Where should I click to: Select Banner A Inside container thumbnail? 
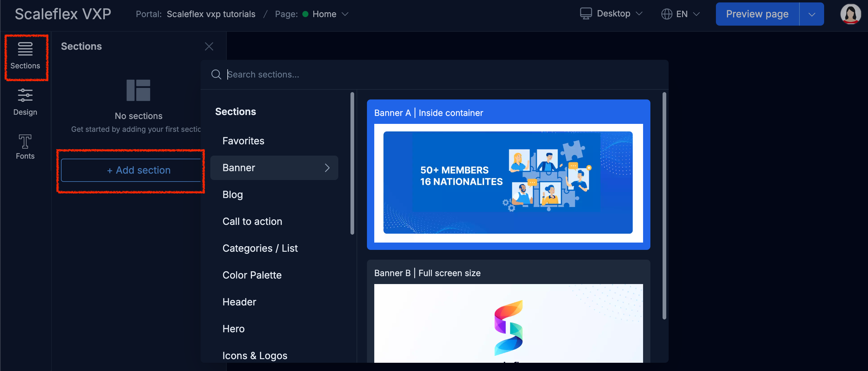(x=508, y=182)
